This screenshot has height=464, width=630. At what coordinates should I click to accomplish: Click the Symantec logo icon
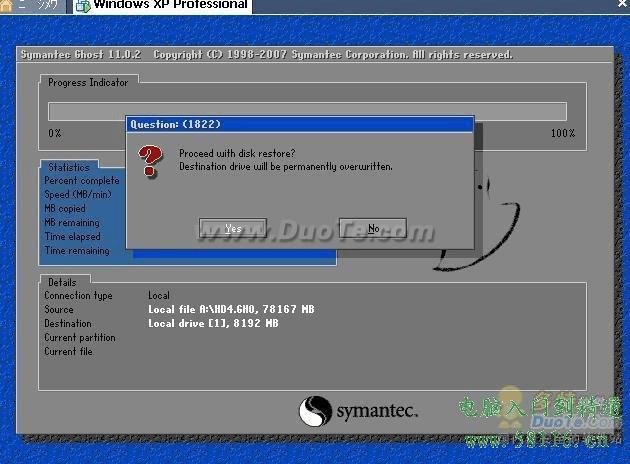pos(315,411)
